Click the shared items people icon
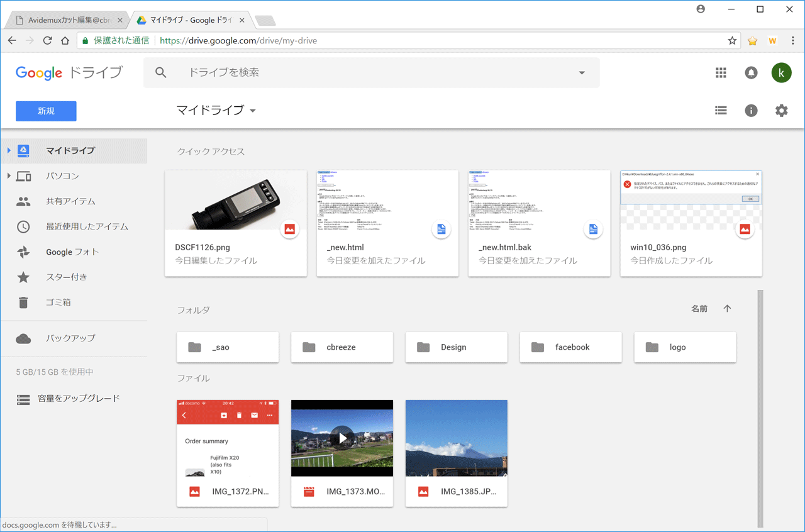Viewport: 805px width, 532px height. (x=23, y=201)
